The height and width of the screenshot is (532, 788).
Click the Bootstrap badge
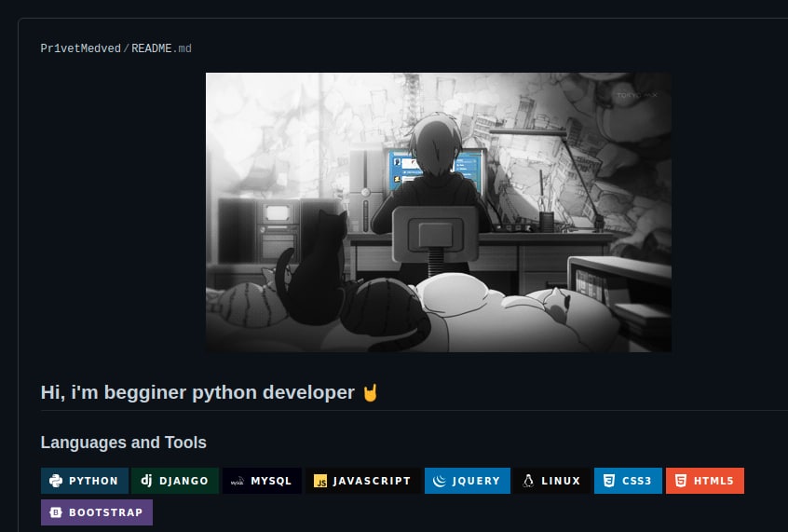[x=97, y=512]
